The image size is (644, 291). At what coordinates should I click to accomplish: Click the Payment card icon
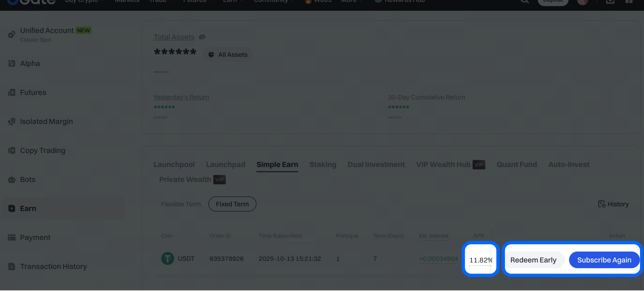[12, 237]
